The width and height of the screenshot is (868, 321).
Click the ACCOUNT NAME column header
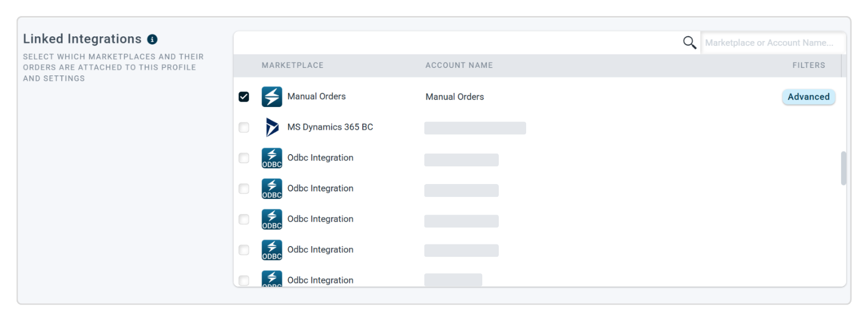pos(459,65)
